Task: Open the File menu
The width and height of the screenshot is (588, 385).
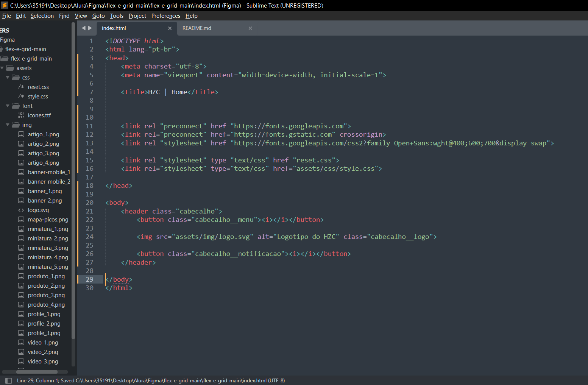Action: 6,16
